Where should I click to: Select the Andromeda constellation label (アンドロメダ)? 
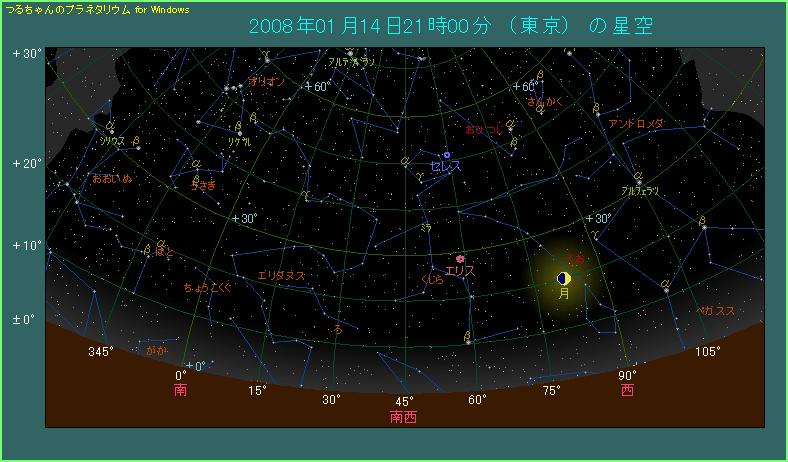(x=636, y=123)
